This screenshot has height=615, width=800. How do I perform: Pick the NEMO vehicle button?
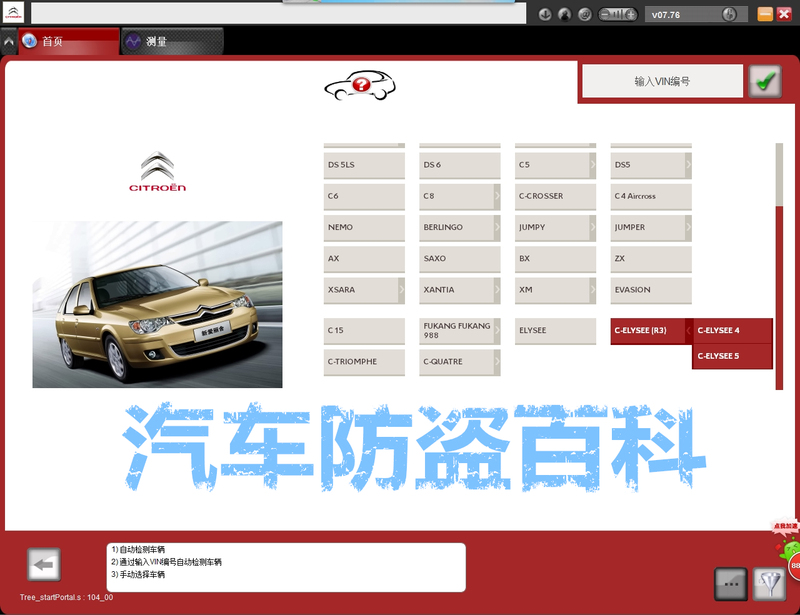coord(364,227)
